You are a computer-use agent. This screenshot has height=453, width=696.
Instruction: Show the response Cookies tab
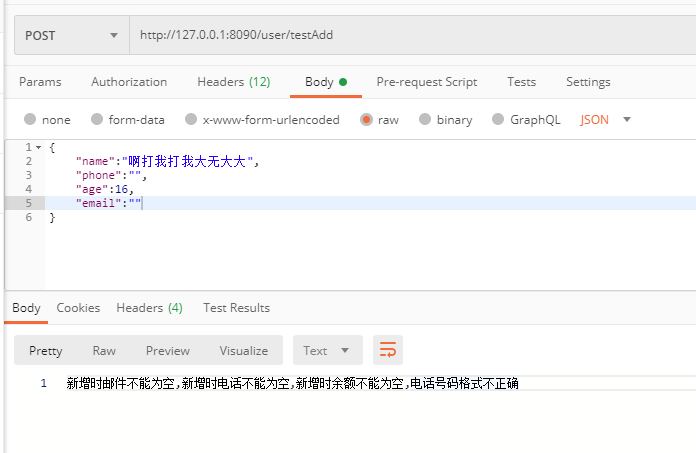point(78,308)
